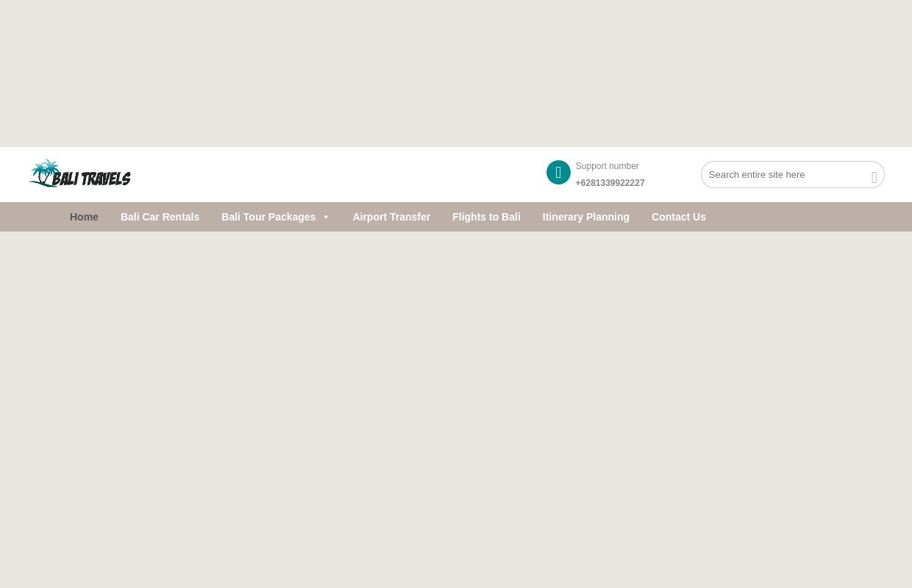912x588 pixels.
Task: Click the Bali Travels logo
Action: (79, 173)
